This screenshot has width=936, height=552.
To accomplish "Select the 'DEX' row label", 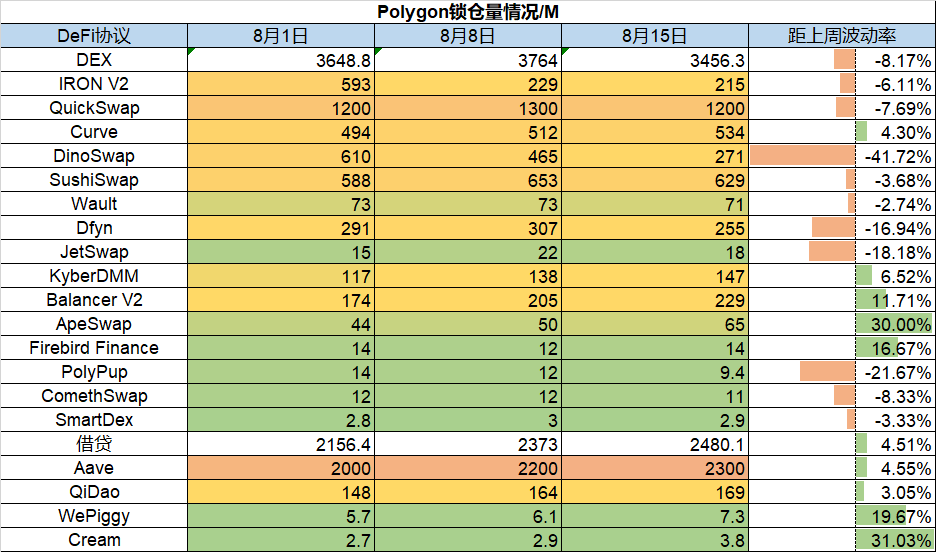I will click(94, 60).
